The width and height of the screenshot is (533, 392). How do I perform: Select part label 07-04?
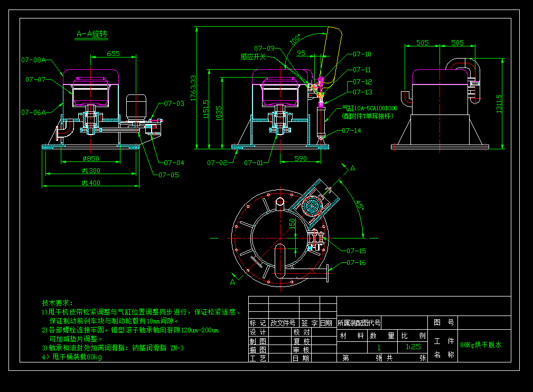pyautogui.click(x=174, y=163)
